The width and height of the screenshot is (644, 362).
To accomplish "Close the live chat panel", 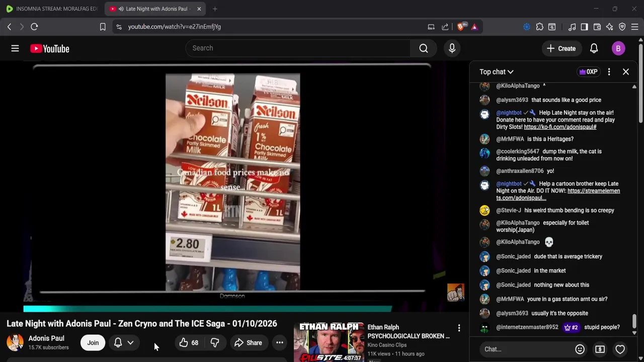I will pos(626,72).
